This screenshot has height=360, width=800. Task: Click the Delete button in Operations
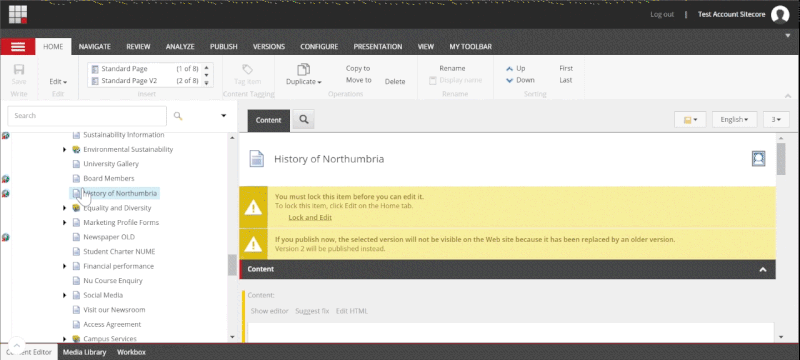click(395, 82)
